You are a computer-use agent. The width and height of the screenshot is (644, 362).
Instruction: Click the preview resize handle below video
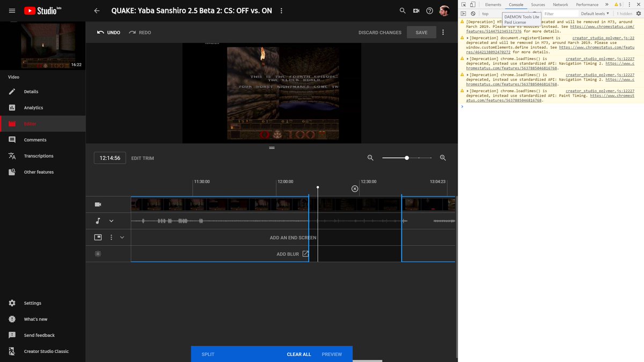point(272,147)
